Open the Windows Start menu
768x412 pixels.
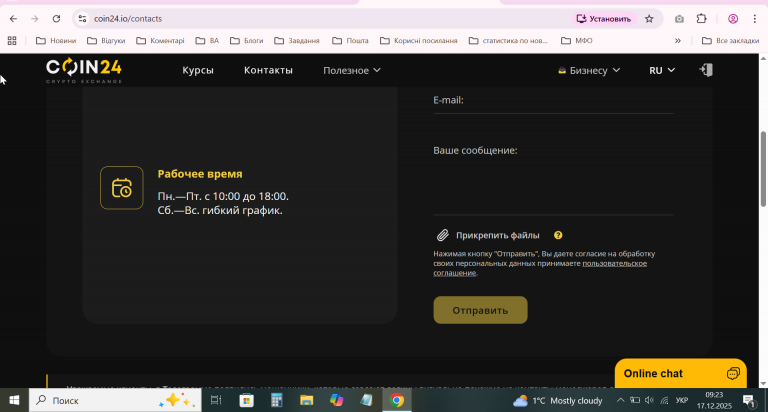point(14,400)
